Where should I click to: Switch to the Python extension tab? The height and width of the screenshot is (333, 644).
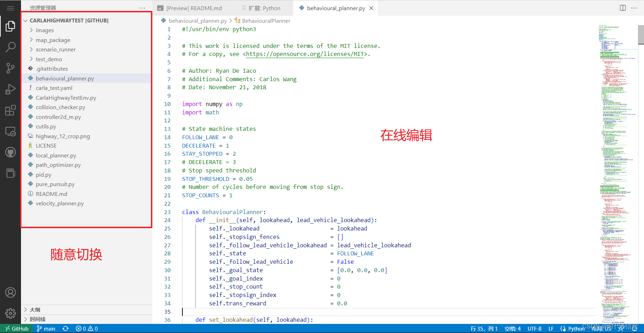pyautogui.click(x=264, y=8)
